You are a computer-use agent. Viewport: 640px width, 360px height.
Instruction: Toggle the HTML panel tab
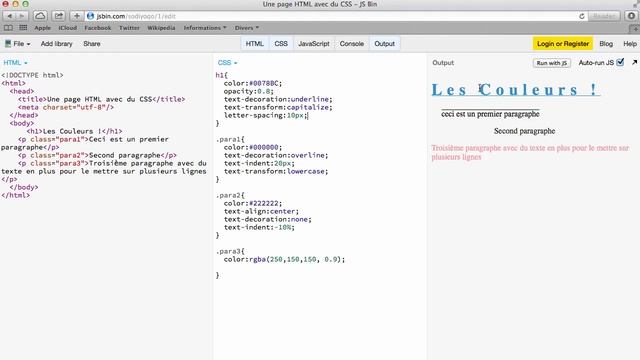coord(254,44)
